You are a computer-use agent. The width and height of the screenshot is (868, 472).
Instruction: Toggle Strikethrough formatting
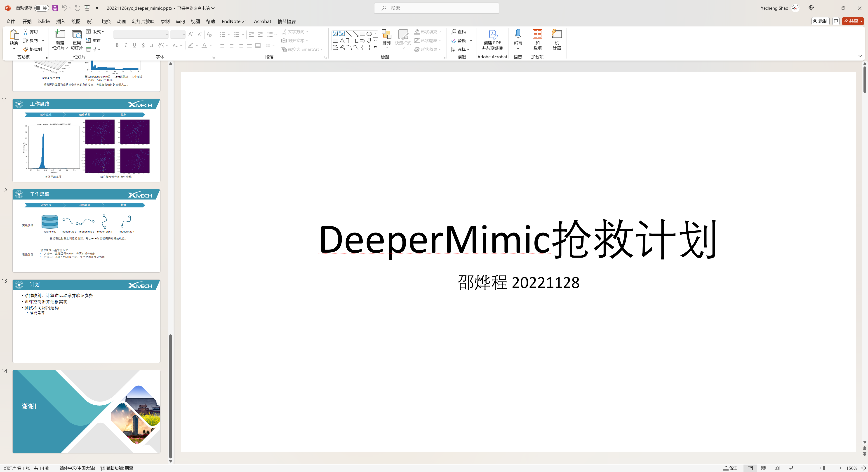click(x=152, y=45)
